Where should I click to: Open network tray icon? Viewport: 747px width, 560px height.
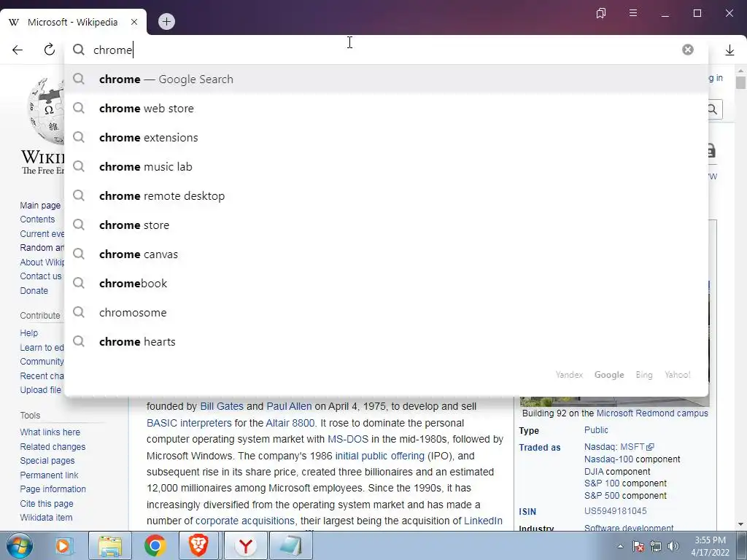[x=656, y=546]
